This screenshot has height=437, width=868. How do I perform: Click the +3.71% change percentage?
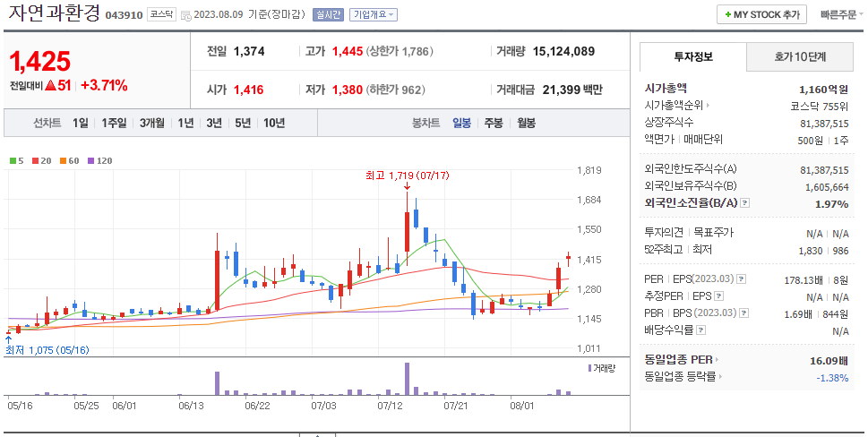pos(104,85)
